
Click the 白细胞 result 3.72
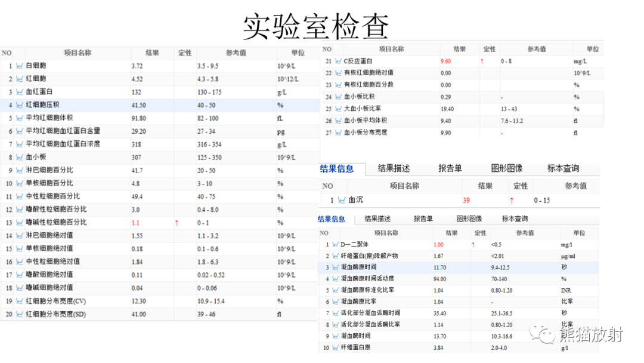pos(137,66)
